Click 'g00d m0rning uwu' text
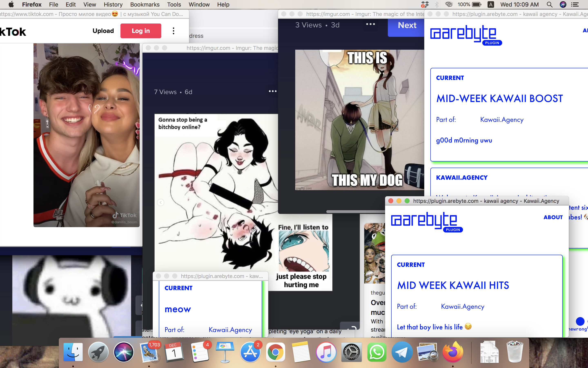 (x=464, y=140)
